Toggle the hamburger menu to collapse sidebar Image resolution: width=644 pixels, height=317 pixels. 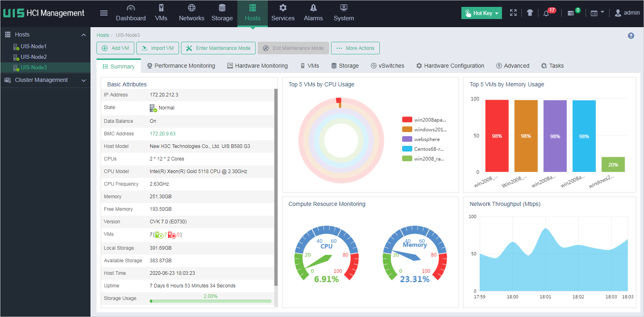104,13
